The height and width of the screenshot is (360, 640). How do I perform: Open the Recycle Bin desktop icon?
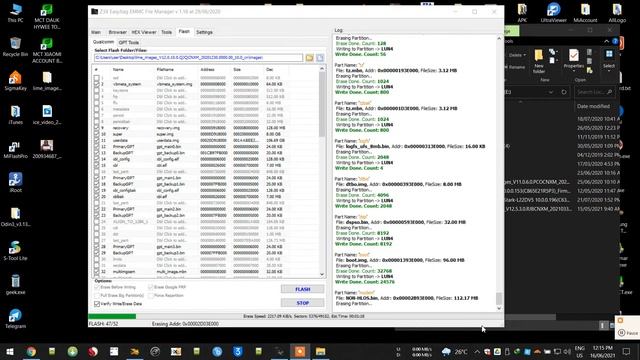click(x=16, y=47)
